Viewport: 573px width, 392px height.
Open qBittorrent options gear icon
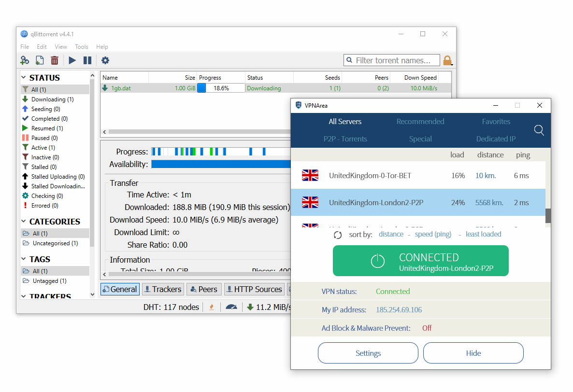(105, 60)
